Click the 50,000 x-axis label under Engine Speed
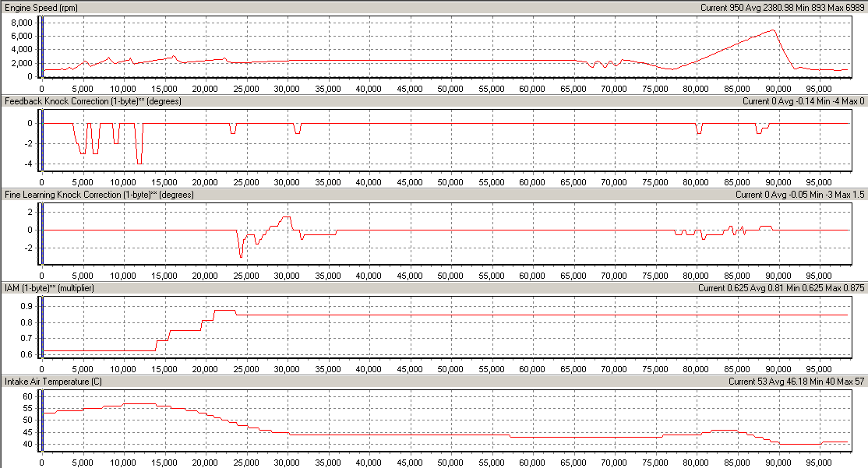The height and width of the screenshot is (468, 868). pos(450,87)
